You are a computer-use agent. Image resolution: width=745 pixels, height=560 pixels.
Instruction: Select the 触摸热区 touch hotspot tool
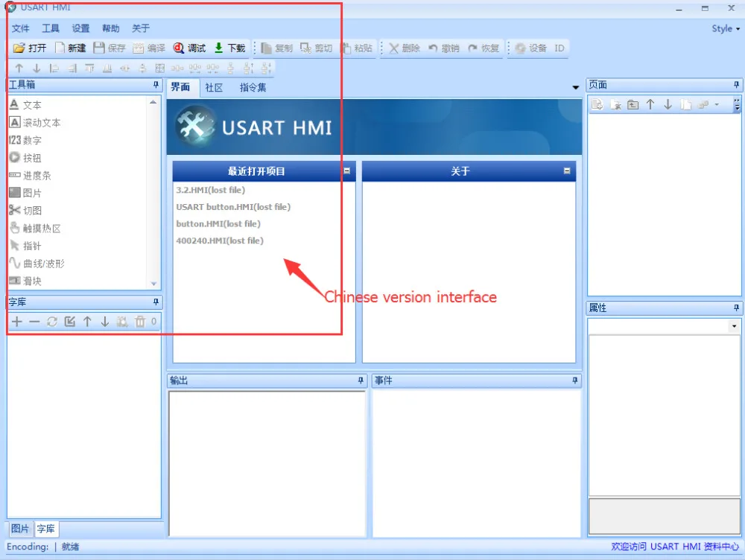click(x=35, y=229)
